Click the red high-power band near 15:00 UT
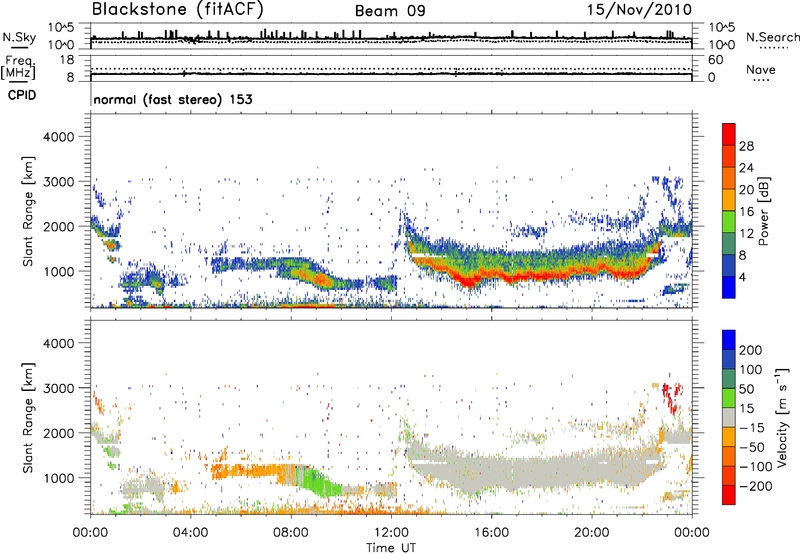Screen dimensions: 800x554 (x=467, y=281)
